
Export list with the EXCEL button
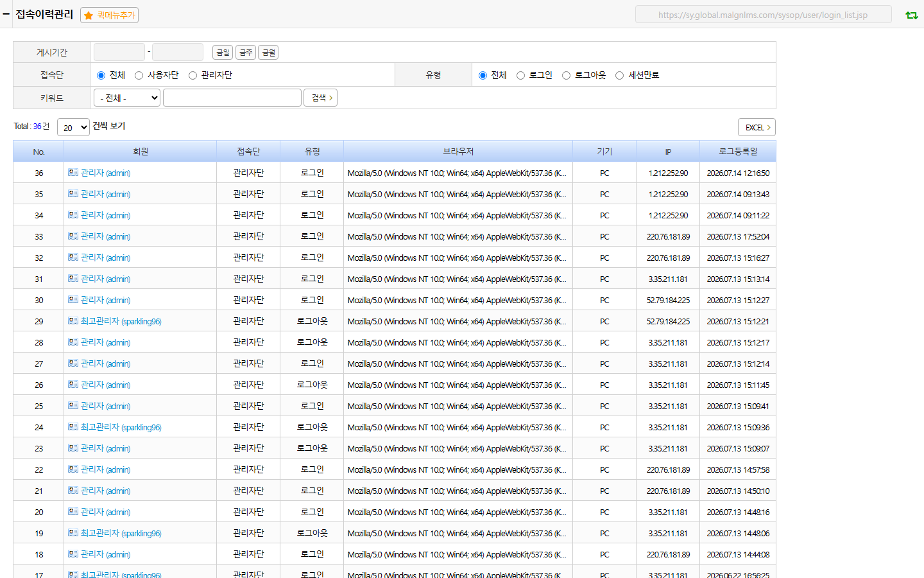coord(757,127)
